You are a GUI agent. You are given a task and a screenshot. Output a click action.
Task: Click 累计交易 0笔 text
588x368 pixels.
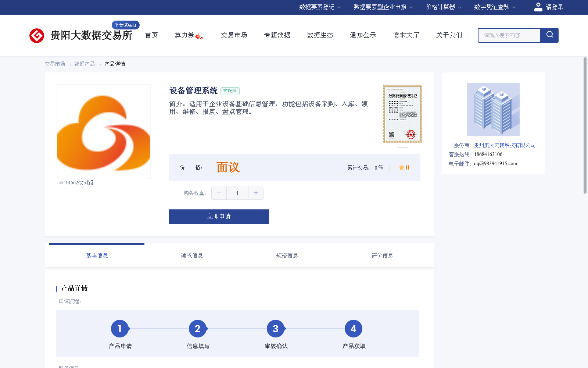coord(365,168)
